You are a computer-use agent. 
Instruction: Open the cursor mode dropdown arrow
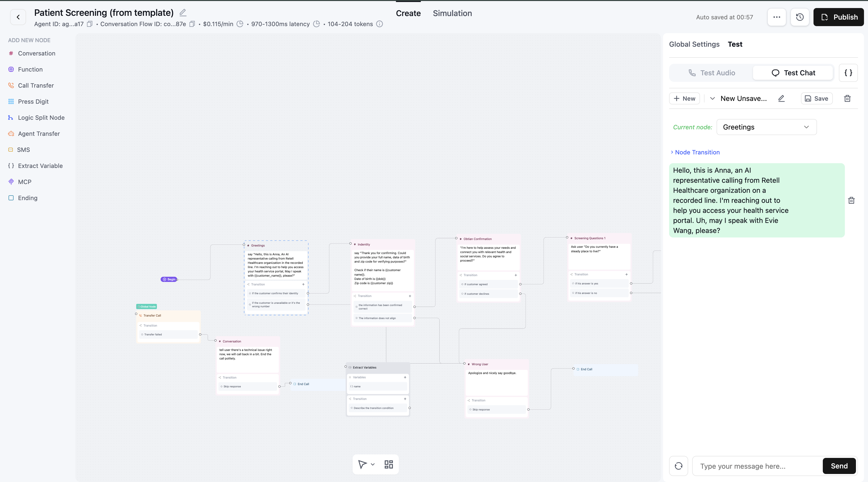tap(373, 464)
